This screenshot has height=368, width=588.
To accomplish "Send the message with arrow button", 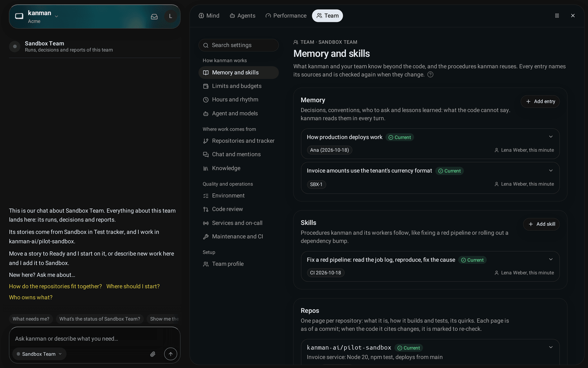I will tap(171, 354).
